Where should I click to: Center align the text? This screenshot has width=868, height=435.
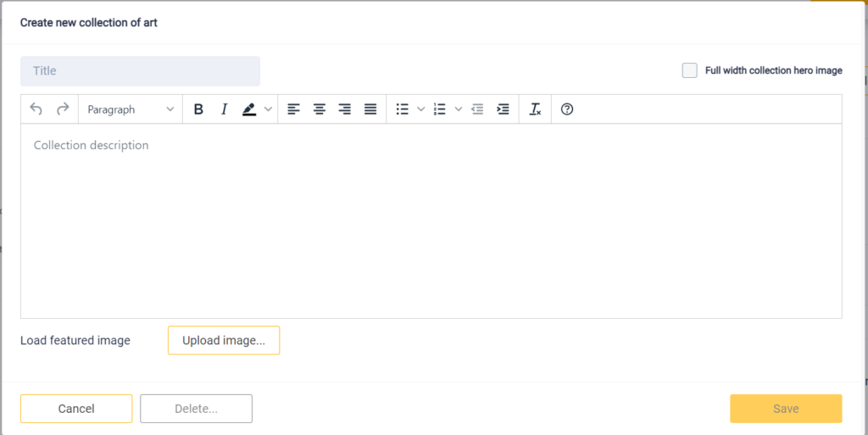click(320, 109)
